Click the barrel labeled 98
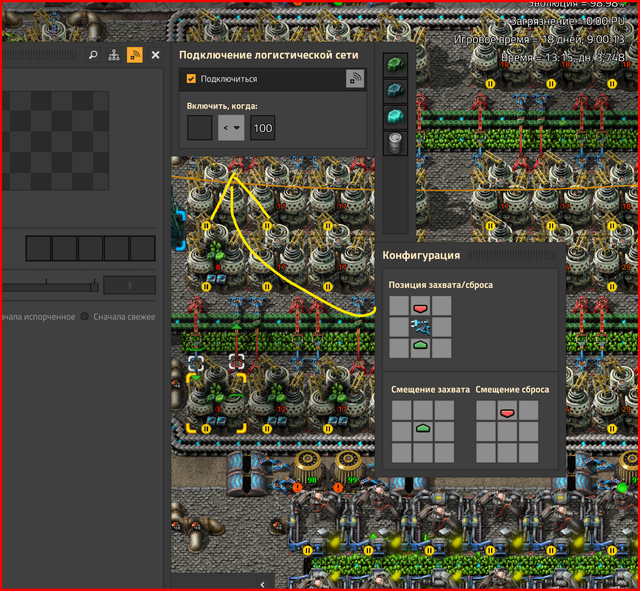 tap(307, 468)
